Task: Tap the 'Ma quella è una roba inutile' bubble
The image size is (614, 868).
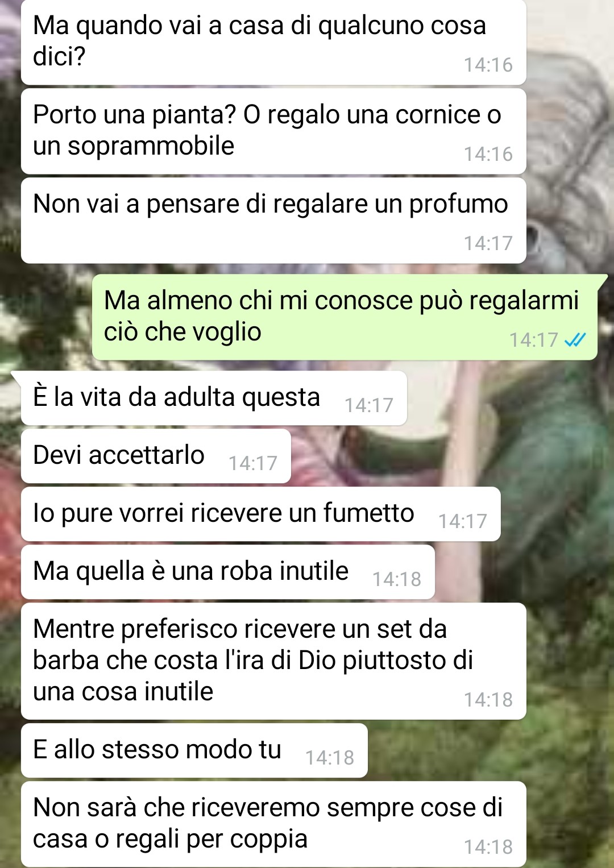Action: [x=227, y=572]
